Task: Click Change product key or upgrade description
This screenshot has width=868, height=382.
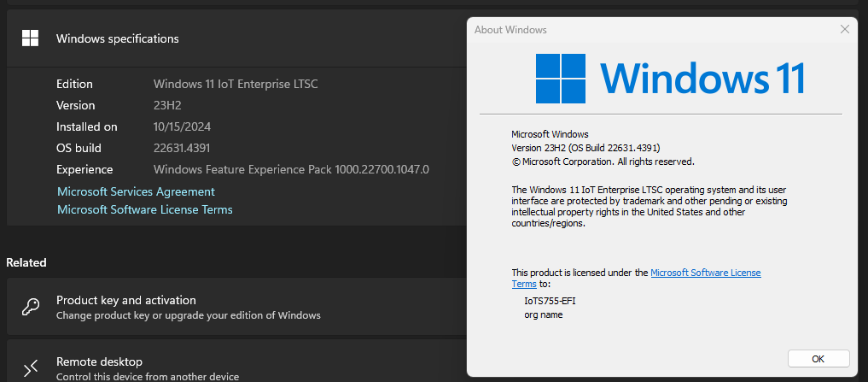Action: tap(189, 315)
